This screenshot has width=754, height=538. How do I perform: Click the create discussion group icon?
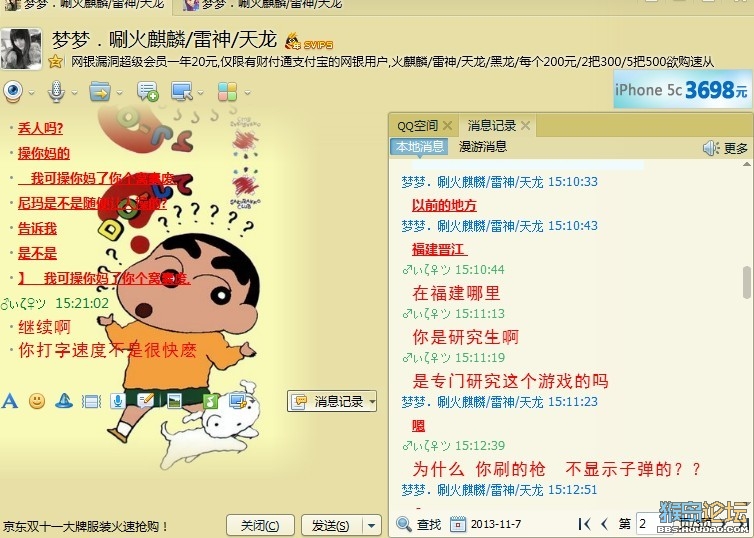147,91
